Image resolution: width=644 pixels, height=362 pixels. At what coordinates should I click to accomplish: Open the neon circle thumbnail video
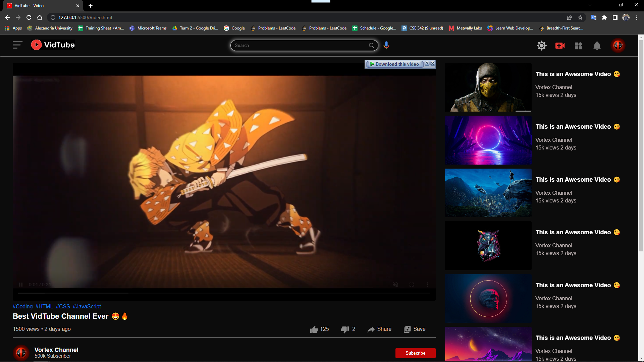pyautogui.click(x=488, y=140)
